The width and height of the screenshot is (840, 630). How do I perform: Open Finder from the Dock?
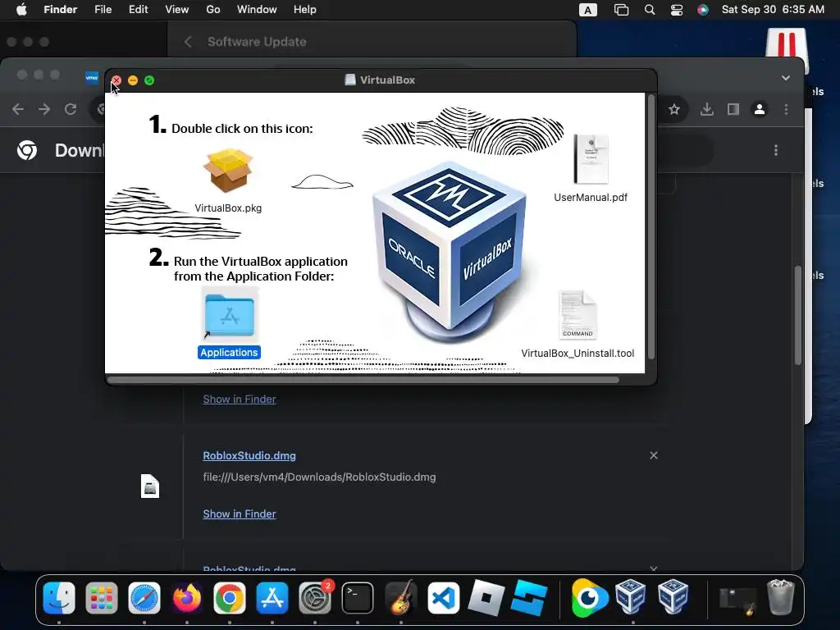click(59, 597)
